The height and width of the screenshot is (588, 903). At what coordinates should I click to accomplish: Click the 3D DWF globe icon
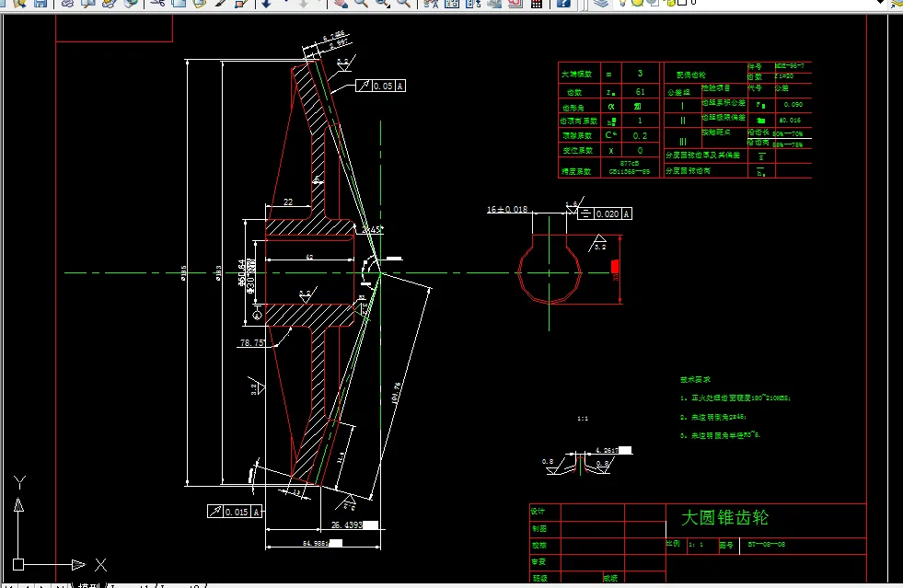coord(131,3)
